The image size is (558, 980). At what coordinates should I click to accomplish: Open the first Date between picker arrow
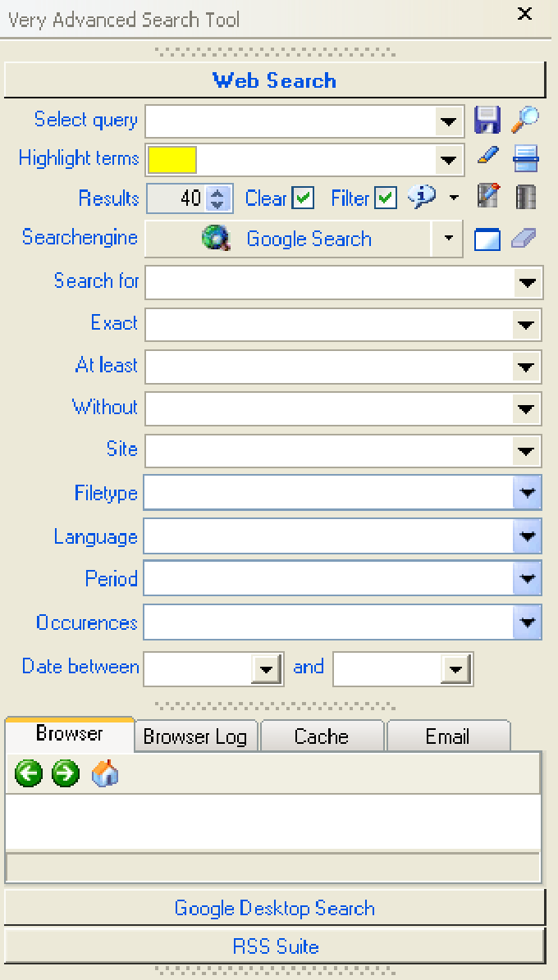(268, 669)
